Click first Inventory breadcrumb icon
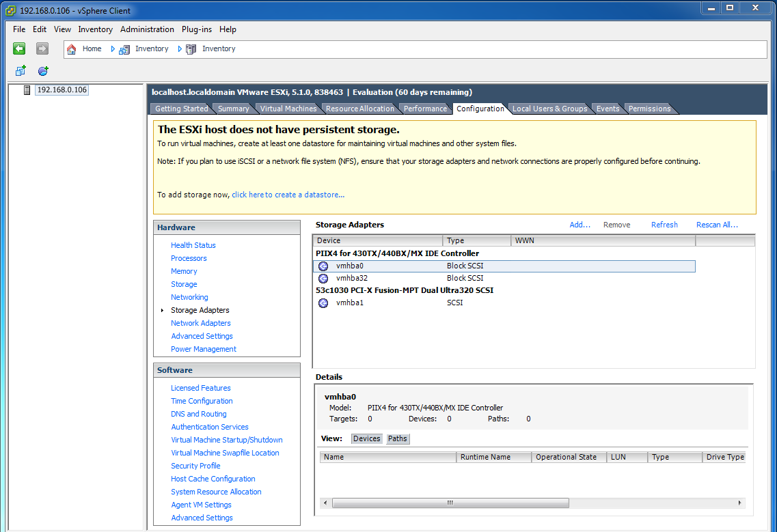The image size is (777, 532). click(124, 49)
